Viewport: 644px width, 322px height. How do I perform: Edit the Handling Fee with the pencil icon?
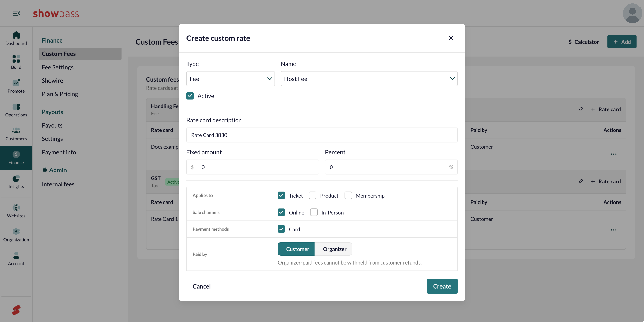[x=581, y=109]
